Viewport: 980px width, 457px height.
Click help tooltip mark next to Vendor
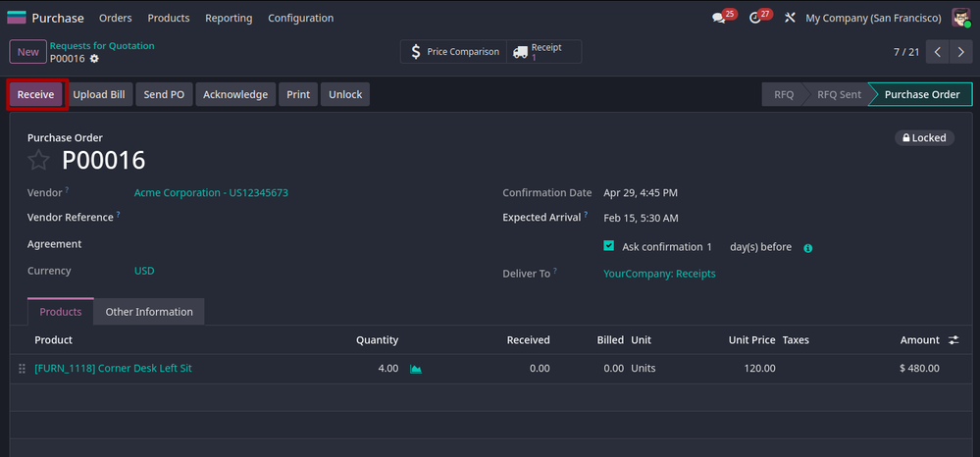tap(67, 190)
